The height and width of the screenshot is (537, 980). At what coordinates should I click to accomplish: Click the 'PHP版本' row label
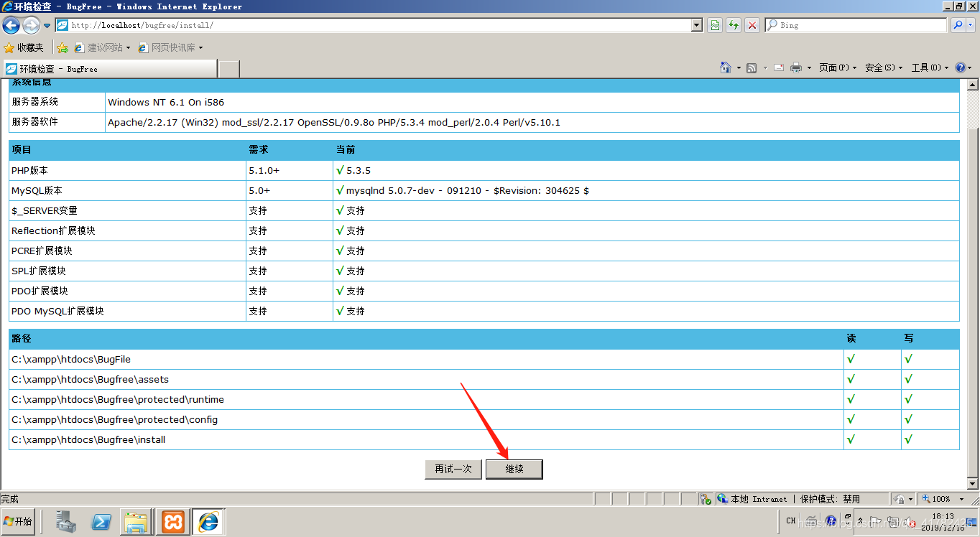pyautogui.click(x=29, y=170)
